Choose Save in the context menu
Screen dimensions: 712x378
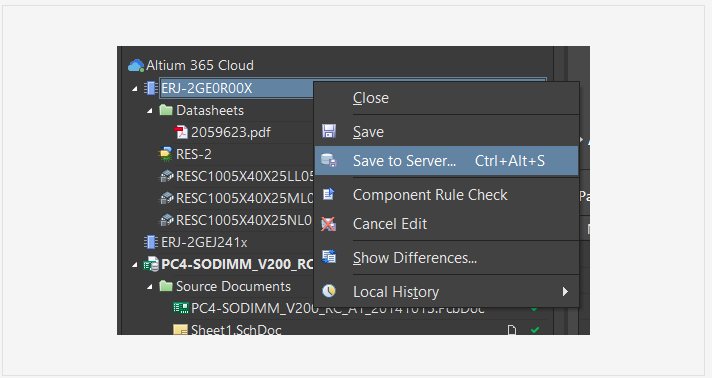tap(368, 132)
